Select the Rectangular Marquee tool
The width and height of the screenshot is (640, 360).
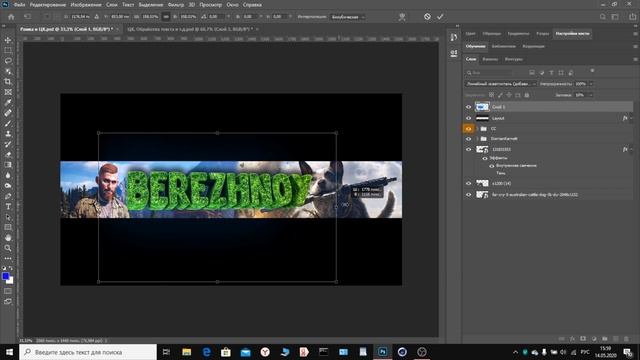(x=8, y=50)
